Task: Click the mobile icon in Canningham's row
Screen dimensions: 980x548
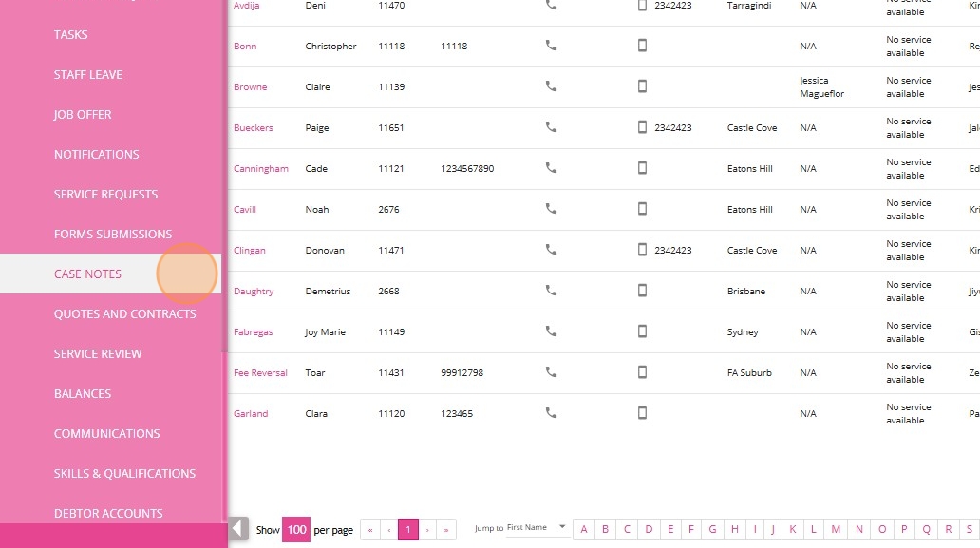Action: [x=642, y=167]
